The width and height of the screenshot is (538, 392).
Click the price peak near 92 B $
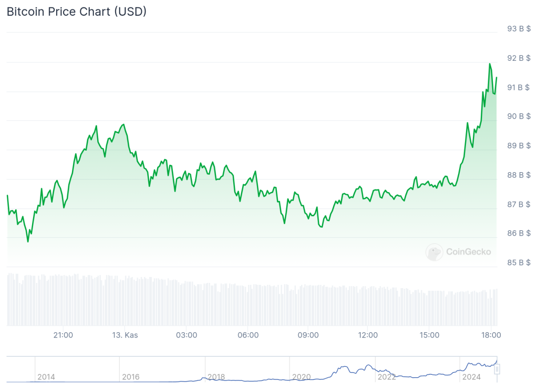[490, 64]
